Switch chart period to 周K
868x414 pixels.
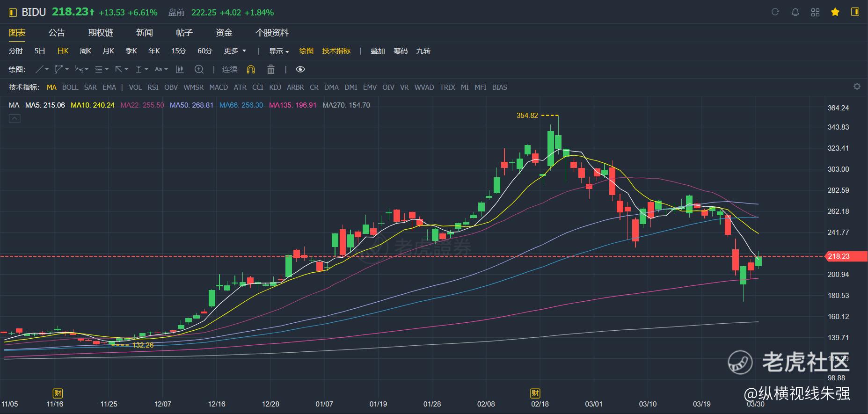(85, 51)
